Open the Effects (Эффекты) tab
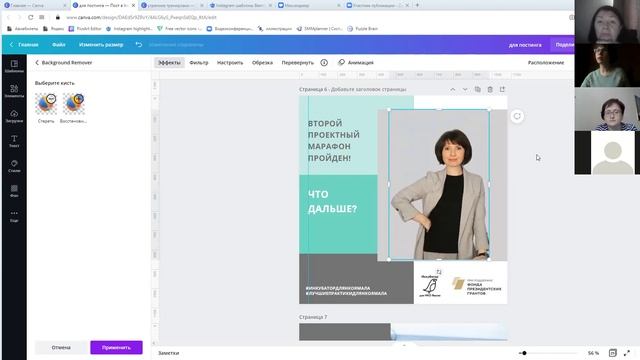The width and height of the screenshot is (640, 360). click(x=169, y=62)
